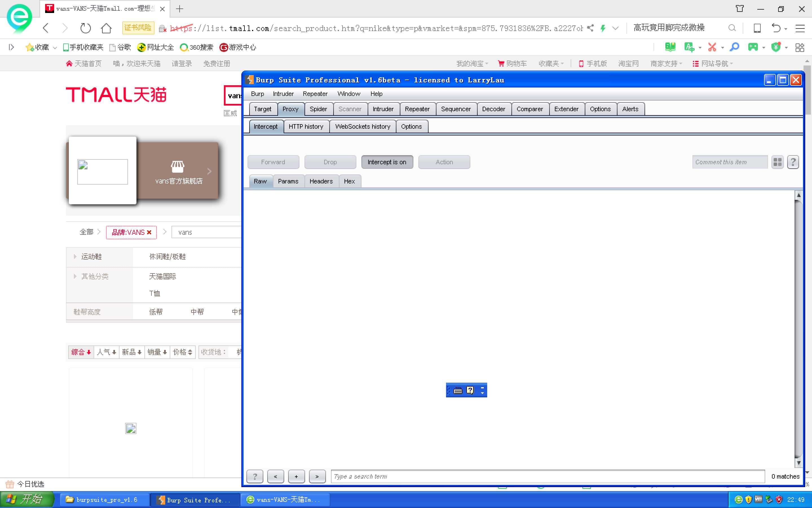Click the certificate risk badge
812x508 pixels.
click(138, 28)
